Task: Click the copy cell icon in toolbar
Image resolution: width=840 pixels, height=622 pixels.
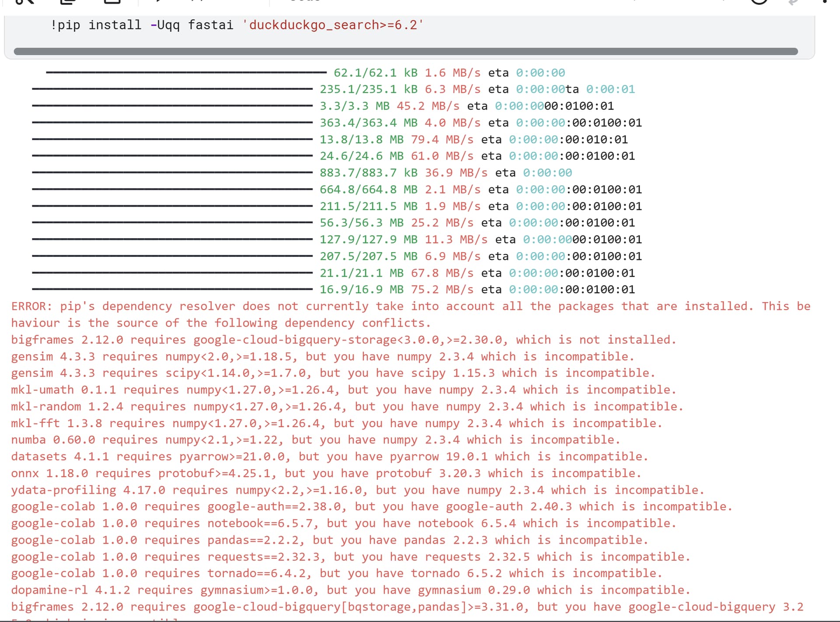Action: point(68,1)
